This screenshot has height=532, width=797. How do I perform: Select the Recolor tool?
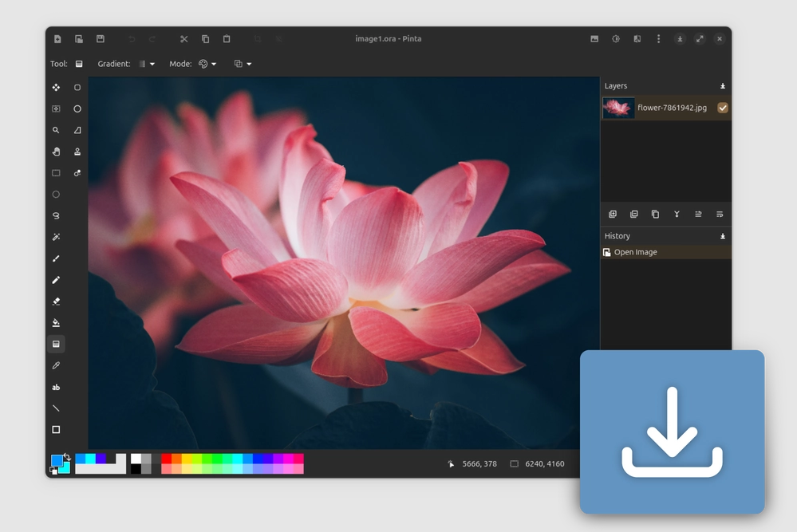tap(77, 173)
